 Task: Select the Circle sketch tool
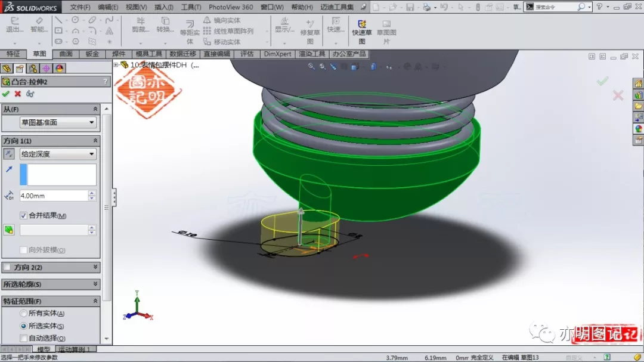click(x=75, y=20)
